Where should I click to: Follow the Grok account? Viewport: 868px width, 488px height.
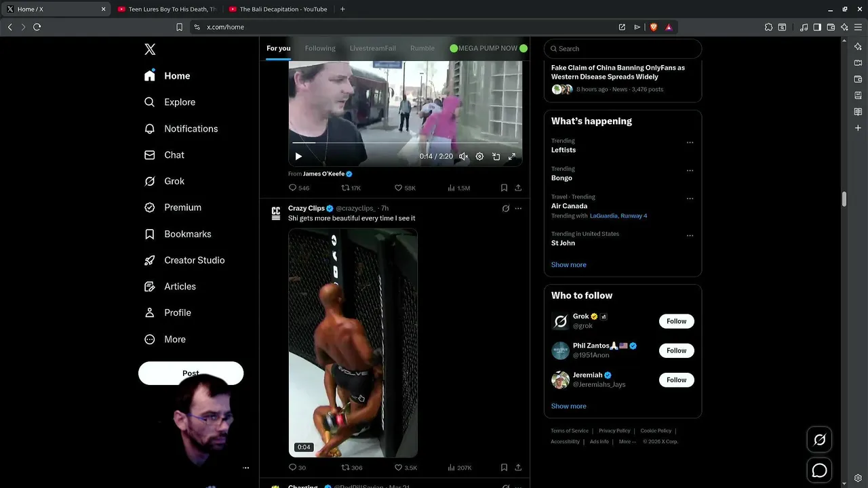point(676,321)
